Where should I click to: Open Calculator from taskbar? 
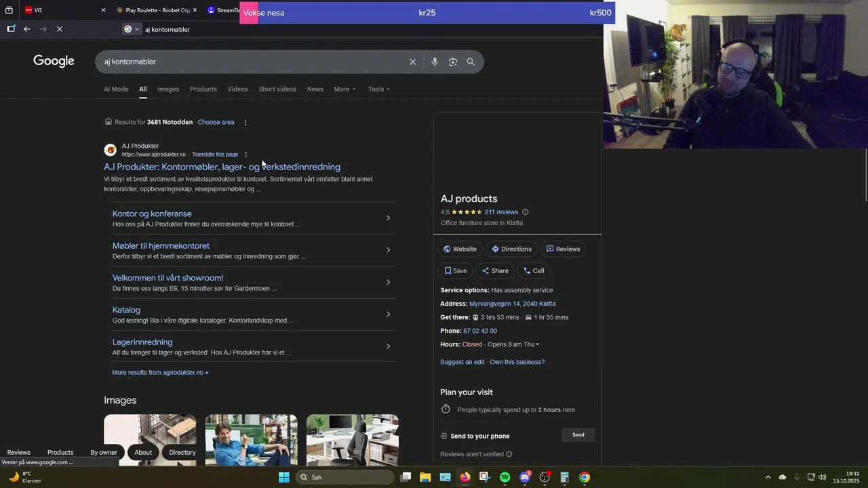click(x=564, y=477)
